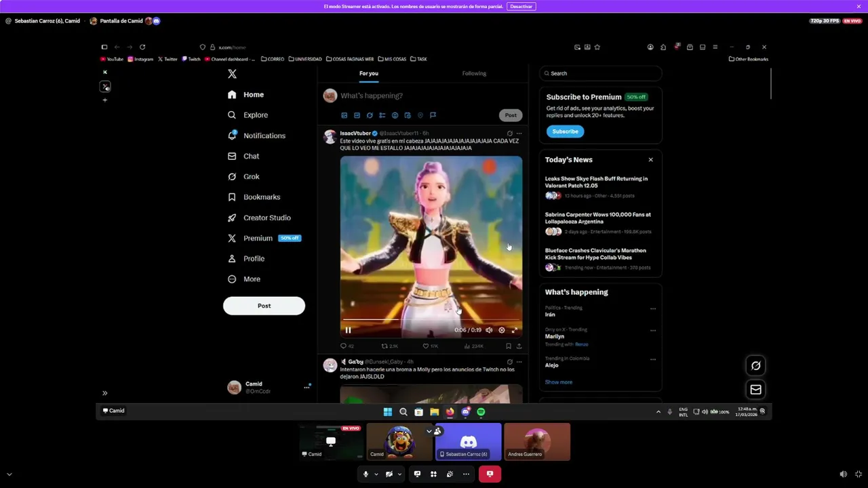Click the greyed Post button in composer
This screenshot has width=868, height=488.
click(x=511, y=115)
